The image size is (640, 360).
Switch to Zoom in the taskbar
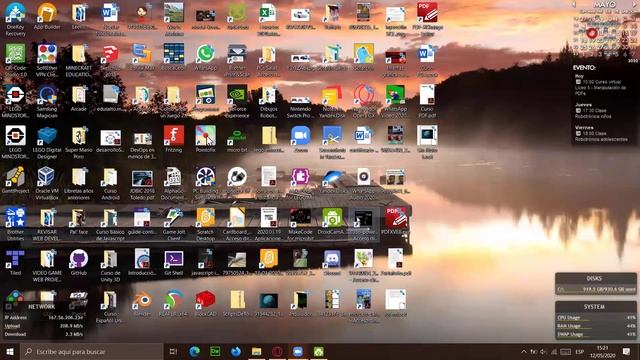click(x=298, y=351)
